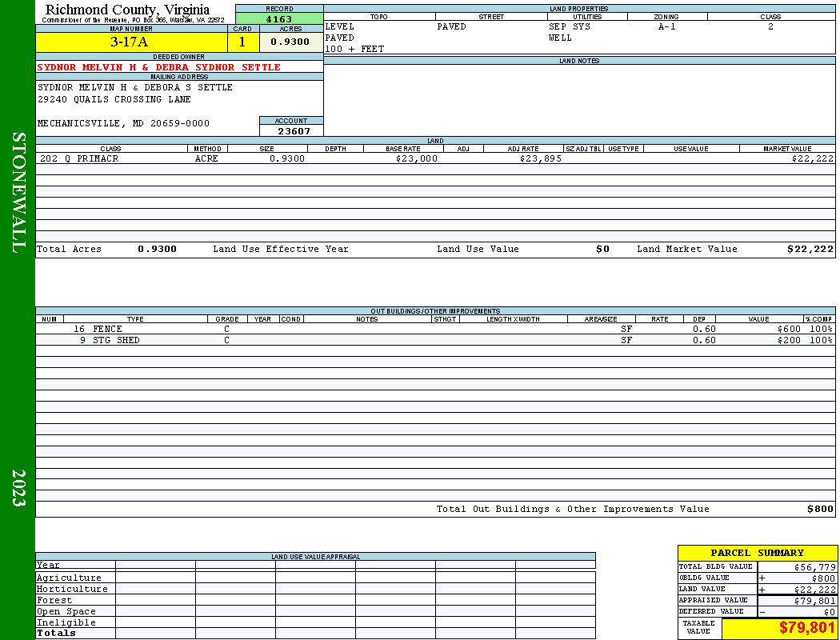Click the Horticulture row label
This screenshot has width=840, height=640.
[72, 589]
